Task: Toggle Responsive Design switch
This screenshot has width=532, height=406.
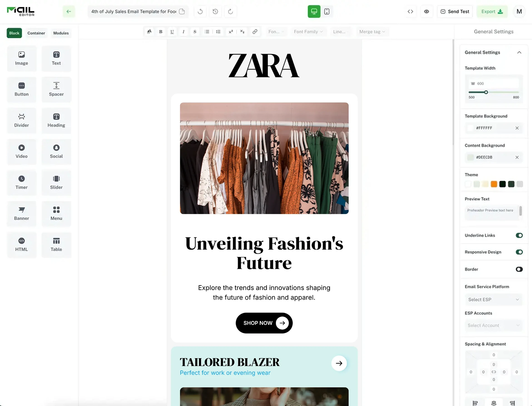Action: click(x=519, y=252)
